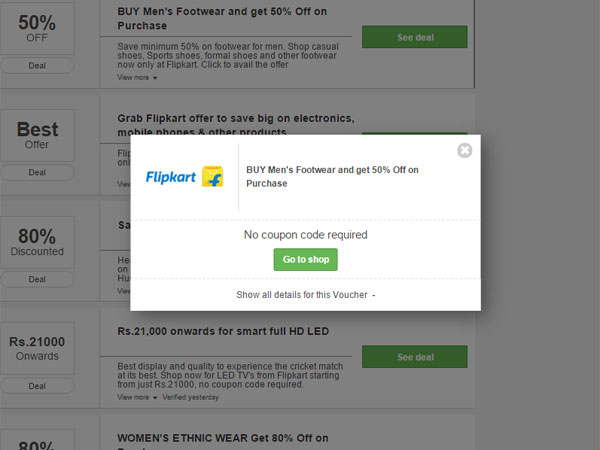The height and width of the screenshot is (450, 600).
Task: Open the WOMEN'S ETHNIC WEAR offer title
Action: tap(222, 438)
